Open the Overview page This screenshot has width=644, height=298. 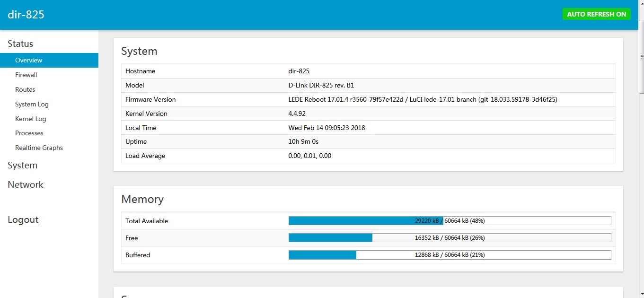[x=49, y=60]
